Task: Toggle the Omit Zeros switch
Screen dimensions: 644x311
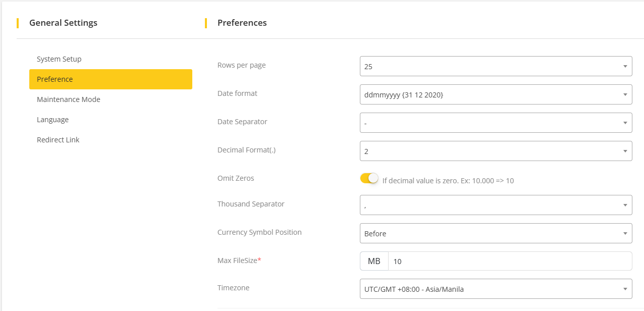Action: (369, 178)
